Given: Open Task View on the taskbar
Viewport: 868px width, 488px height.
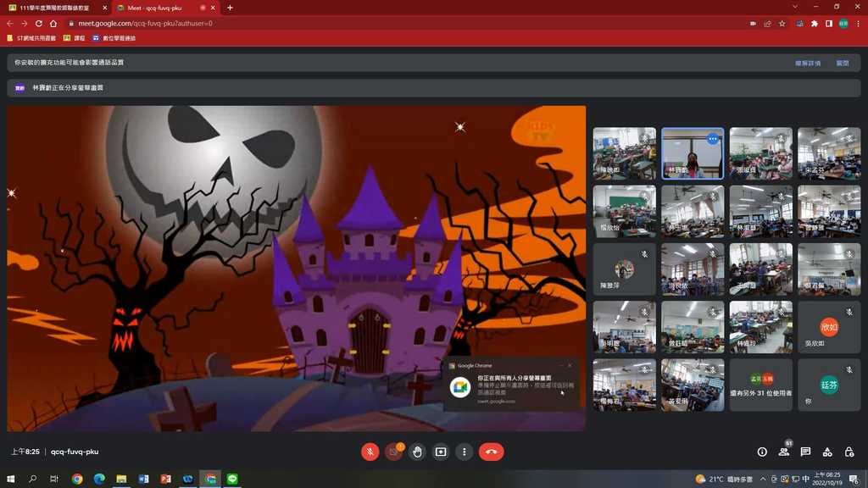Looking at the screenshot, I should 54,480.
